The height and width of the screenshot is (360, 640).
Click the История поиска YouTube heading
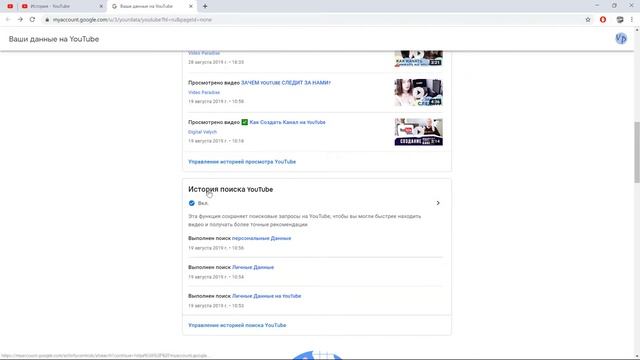coord(231,189)
